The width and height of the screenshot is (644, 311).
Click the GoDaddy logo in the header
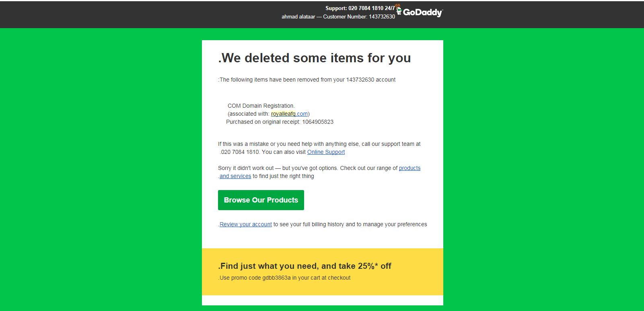click(419, 12)
